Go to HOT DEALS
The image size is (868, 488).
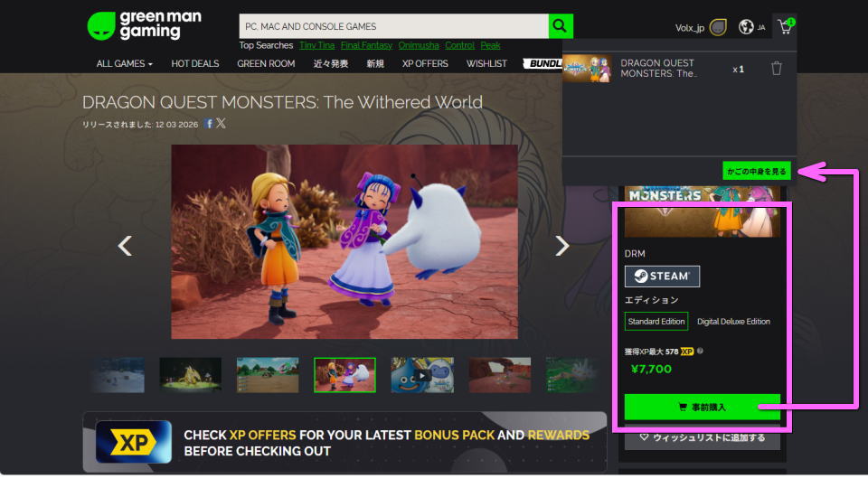[x=195, y=63]
